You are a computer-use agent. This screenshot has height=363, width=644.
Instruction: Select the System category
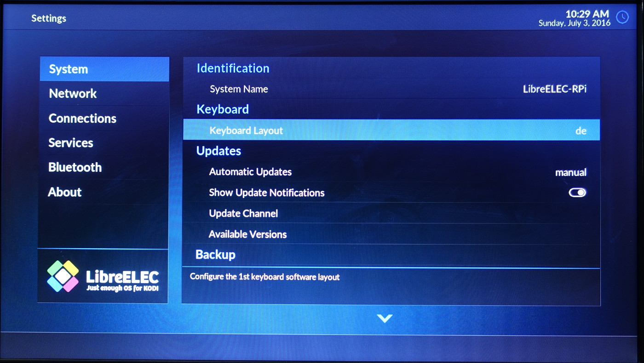(104, 69)
